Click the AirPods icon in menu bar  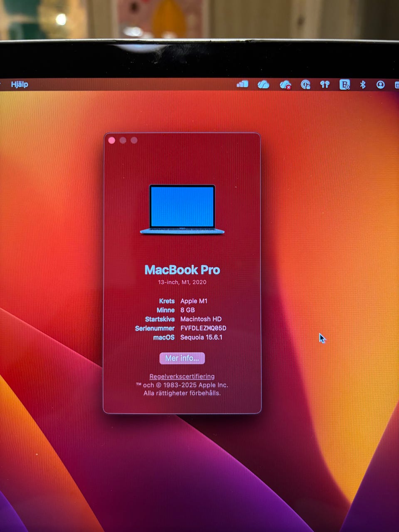(325, 85)
